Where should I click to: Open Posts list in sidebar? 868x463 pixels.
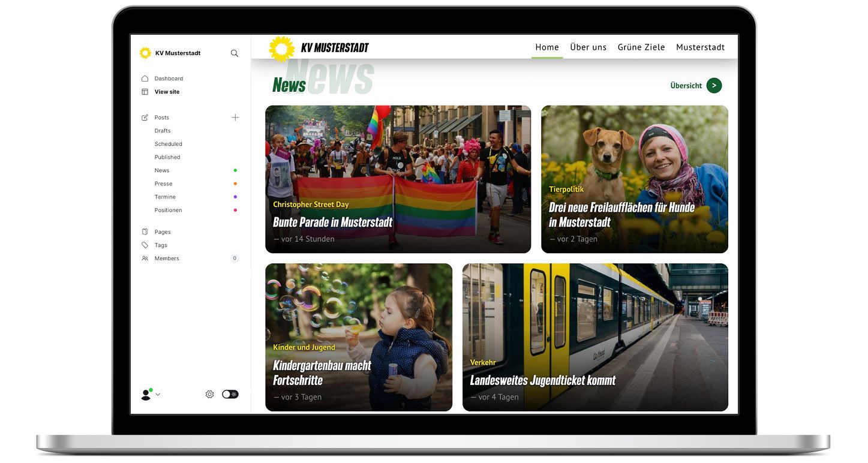pyautogui.click(x=162, y=118)
